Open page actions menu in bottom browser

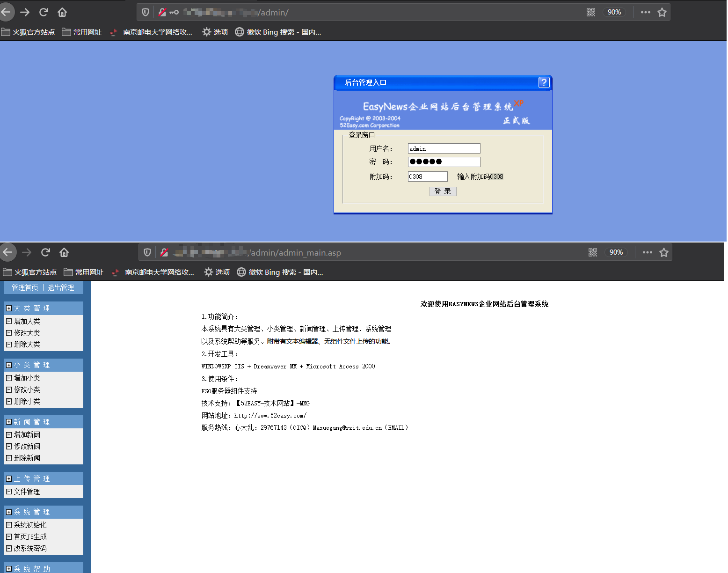pos(648,252)
